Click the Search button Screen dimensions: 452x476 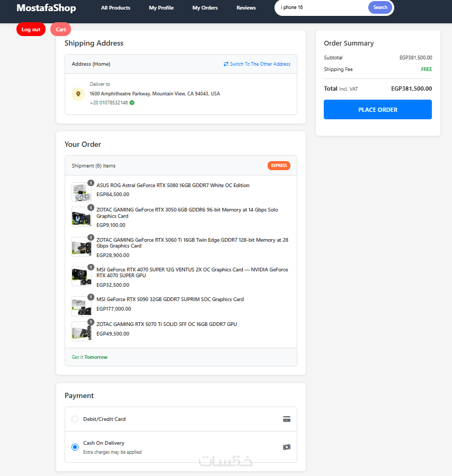click(380, 7)
